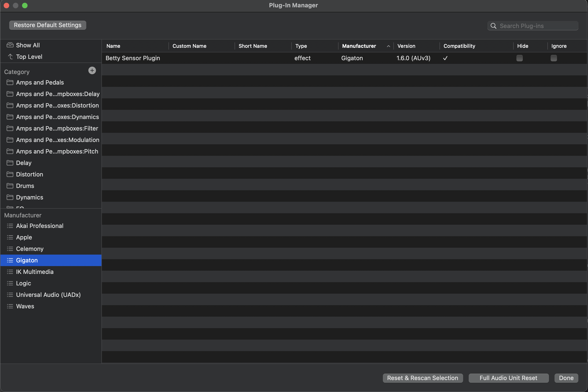Click the plus icon to add a category
588x392 pixels.
point(92,70)
